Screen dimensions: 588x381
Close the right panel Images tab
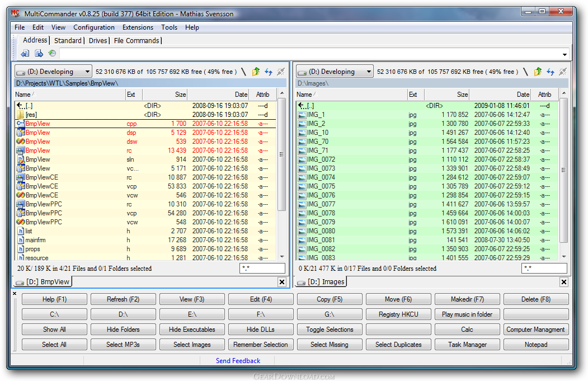click(563, 282)
